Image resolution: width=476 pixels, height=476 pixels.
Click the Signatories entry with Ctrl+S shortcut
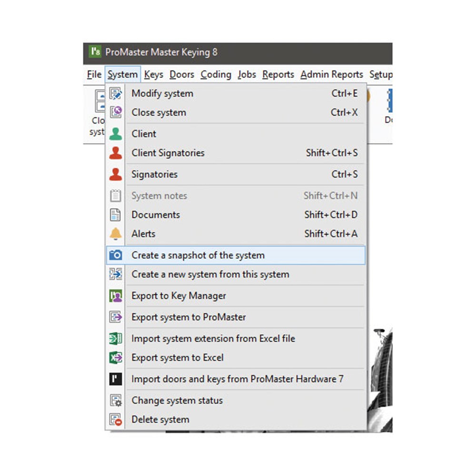click(x=154, y=174)
